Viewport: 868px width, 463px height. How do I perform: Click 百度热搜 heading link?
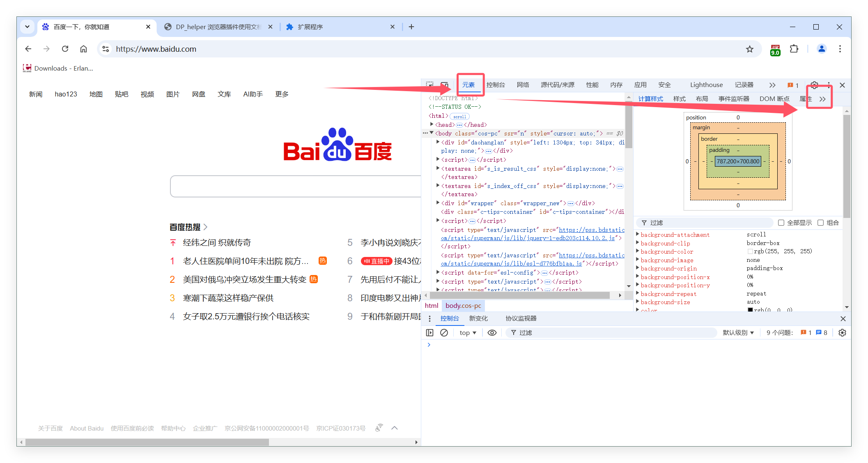click(188, 227)
